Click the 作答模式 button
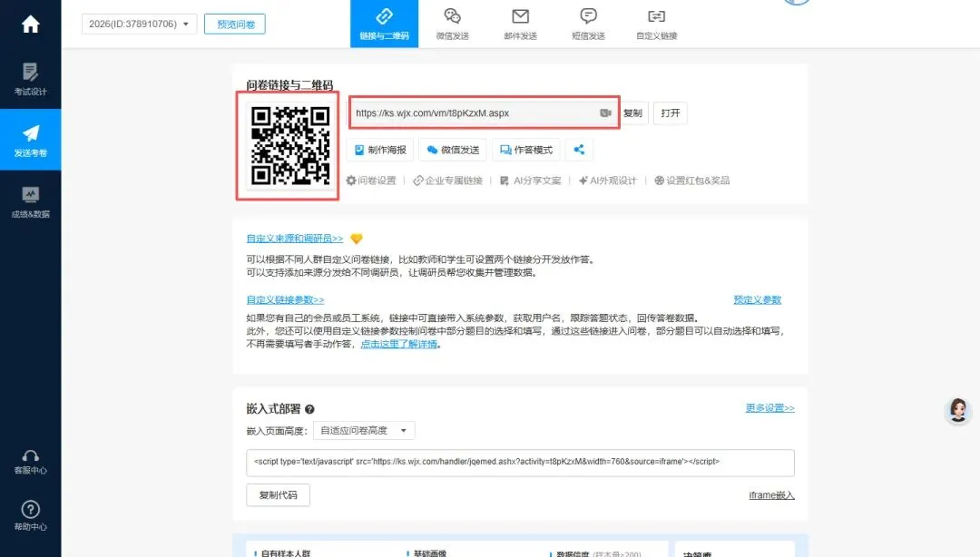980x557 pixels. tap(525, 150)
